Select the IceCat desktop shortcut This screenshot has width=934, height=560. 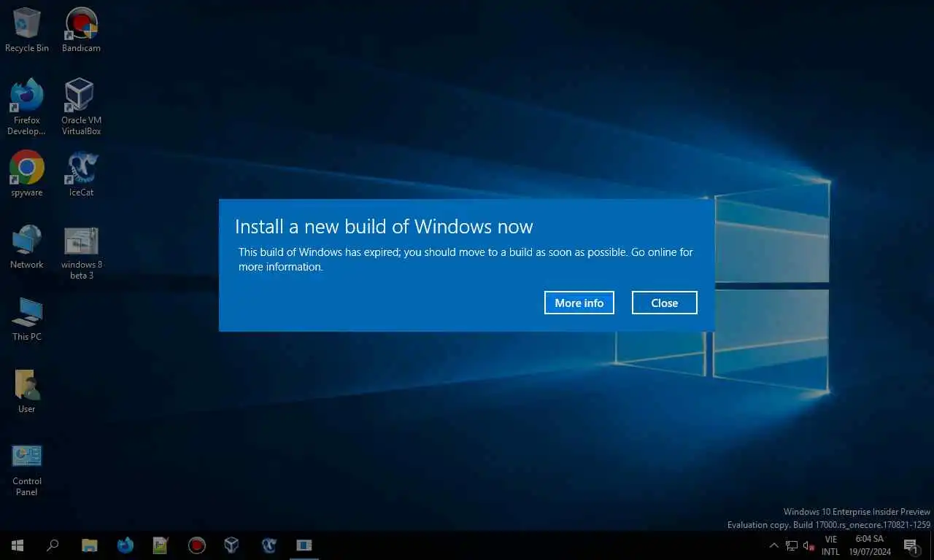coord(81,174)
